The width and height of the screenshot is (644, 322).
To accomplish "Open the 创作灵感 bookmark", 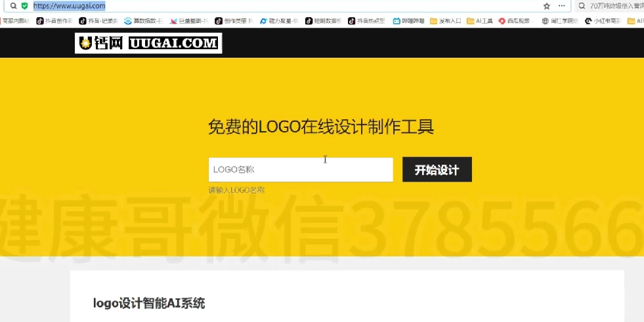I will click(232, 21).
